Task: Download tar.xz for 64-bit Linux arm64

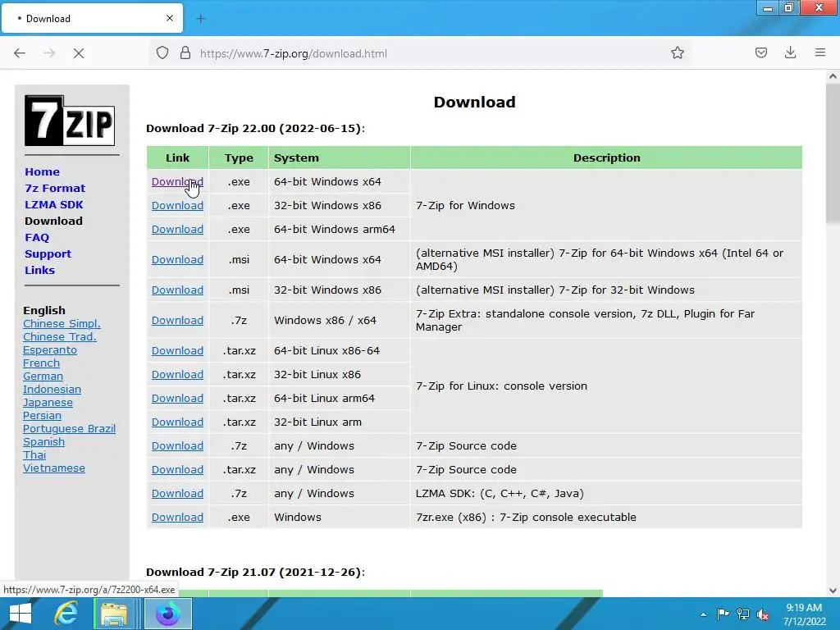Action: pos(177,398)
